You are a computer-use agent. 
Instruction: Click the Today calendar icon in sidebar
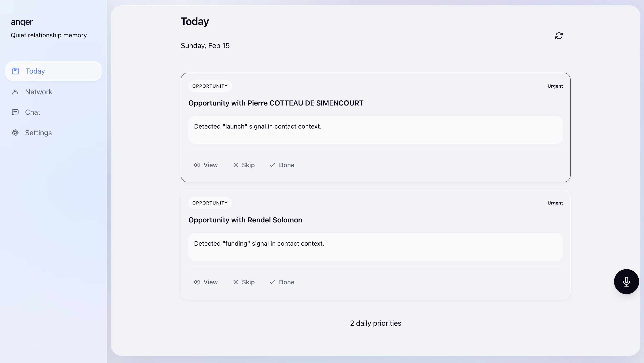(15, 71)
